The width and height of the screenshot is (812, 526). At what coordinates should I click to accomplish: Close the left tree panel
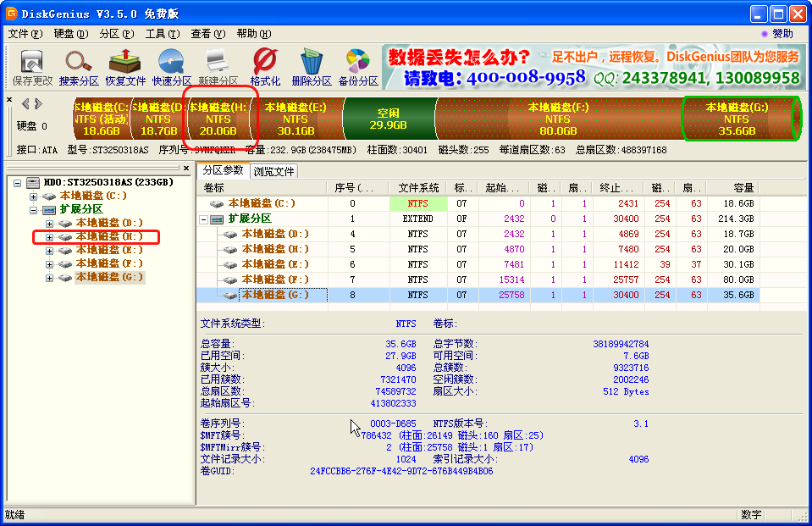(186, 168)
